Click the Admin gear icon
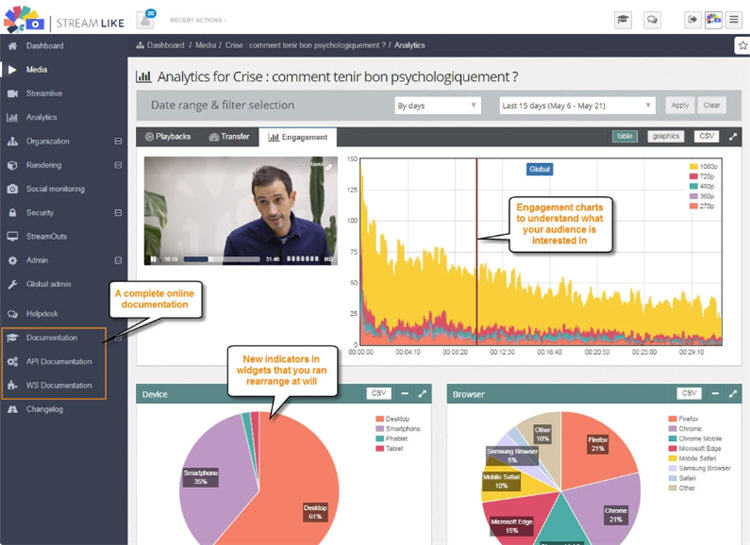 [x=12, y=260]
